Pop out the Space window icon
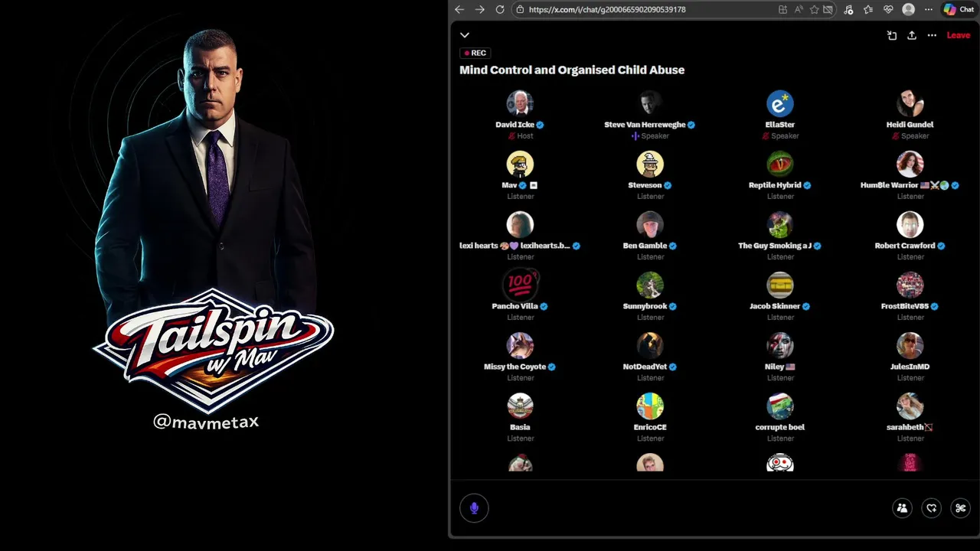Viewport: 980px width, 551px height. coord(892,35)
